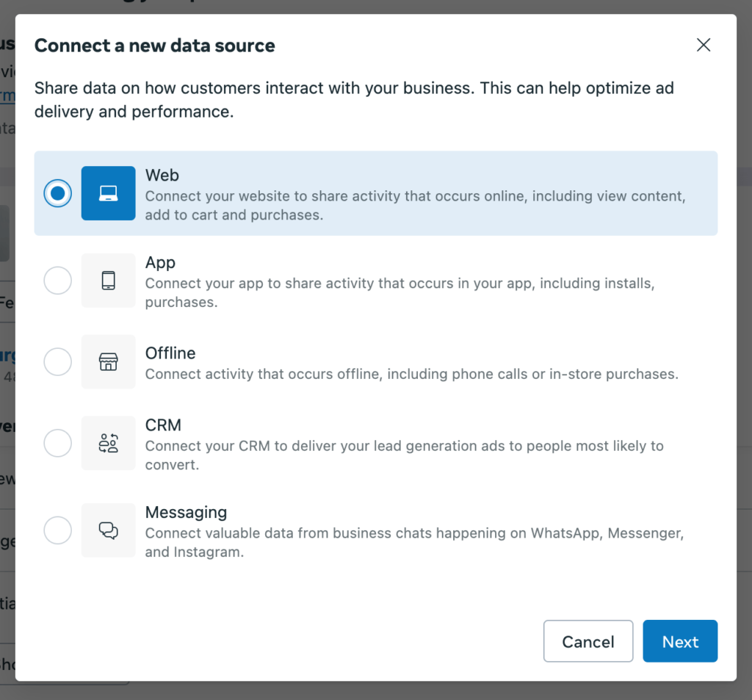The image size is (752, 700).
Task: Pick the CRM radio option
Action: (57, 443)
